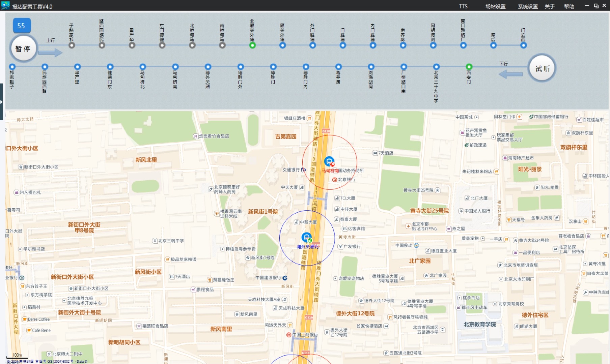Select the 北京三十九中学 station node

[x=436, y=67]
